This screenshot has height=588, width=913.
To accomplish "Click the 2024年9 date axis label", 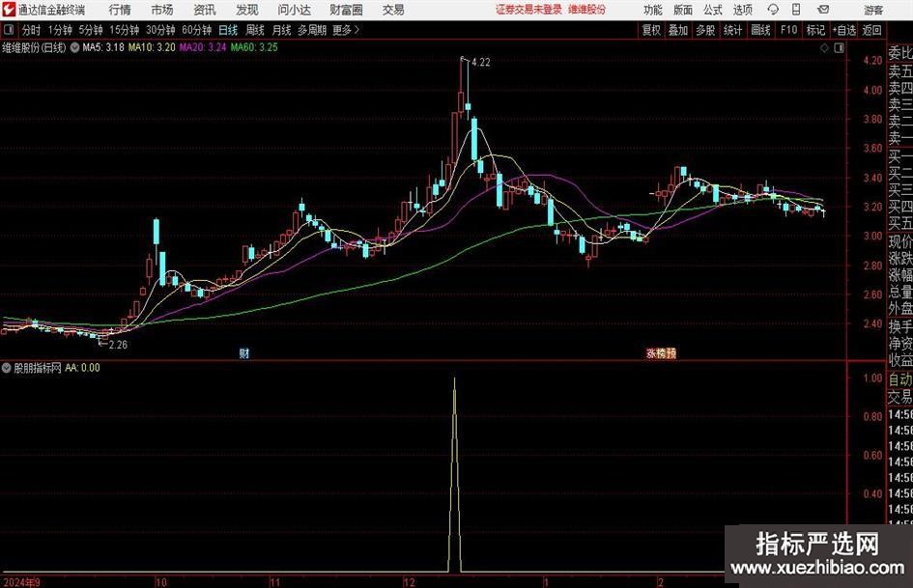I will point(21,582).
